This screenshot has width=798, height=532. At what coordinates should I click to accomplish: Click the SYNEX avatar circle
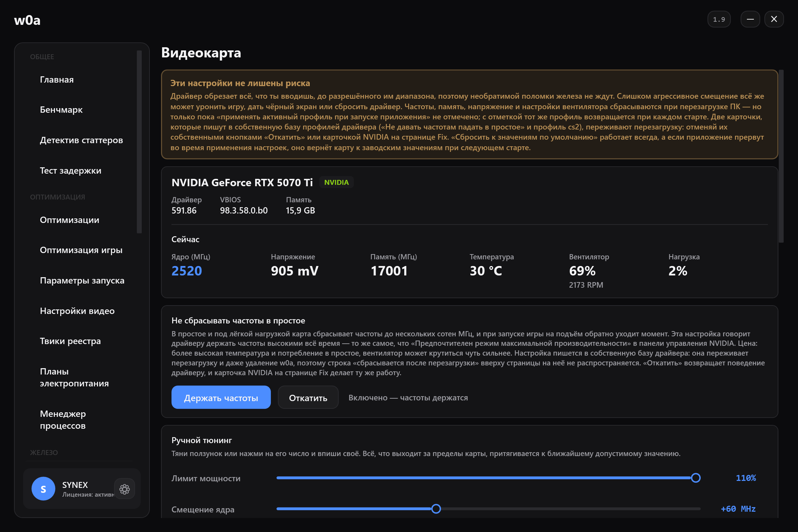43,489
